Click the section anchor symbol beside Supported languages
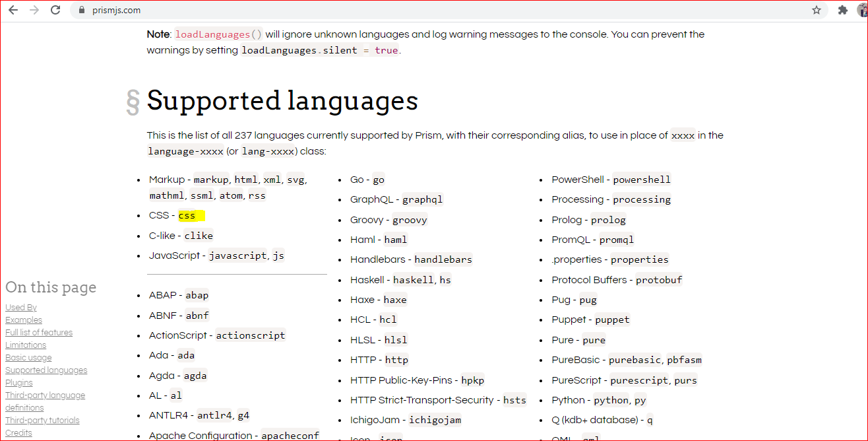The height and width of the screenshot is (441, 868). [x=133, y=102]
